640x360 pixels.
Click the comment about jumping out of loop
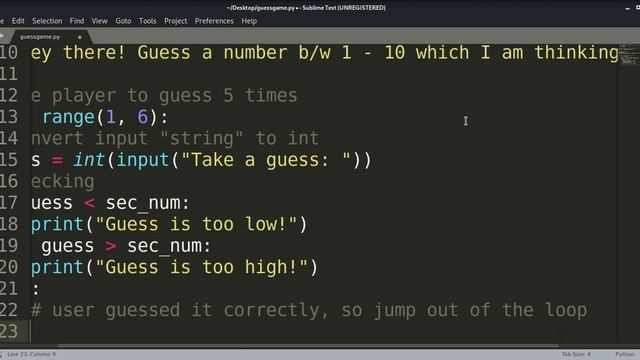point(309,310)
